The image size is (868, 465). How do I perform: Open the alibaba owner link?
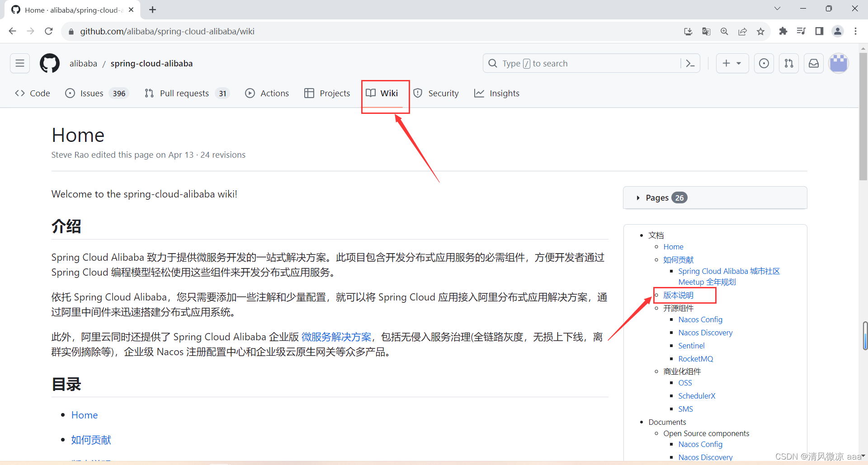pyautogui.click(x=83, y=63)
